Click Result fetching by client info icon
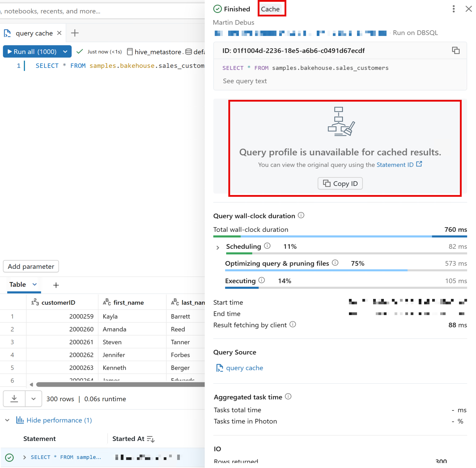This screenshot has width=476, height=468. pos(293,325)
